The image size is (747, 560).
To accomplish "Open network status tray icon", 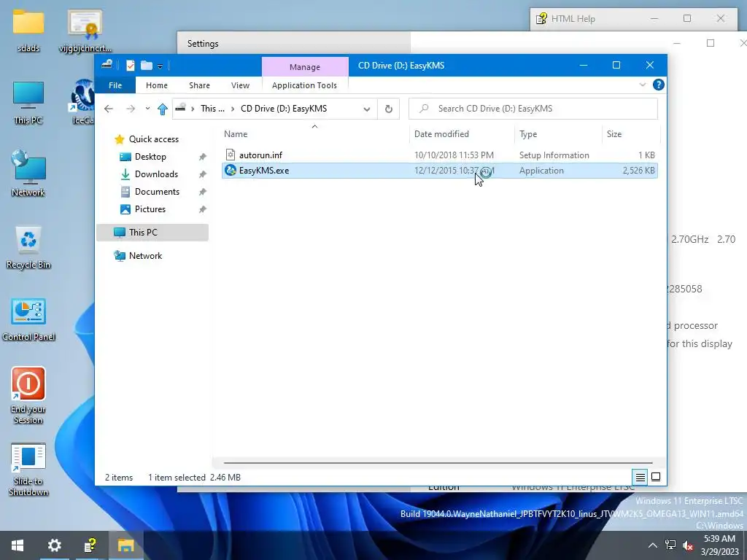I will pyautogui.click(x=670, y=545).
